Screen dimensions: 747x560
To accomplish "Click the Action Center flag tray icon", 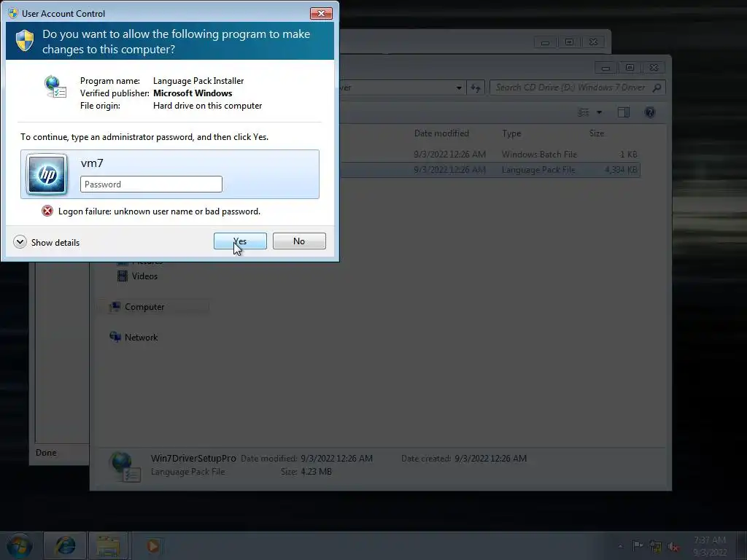I will (638, 545).
